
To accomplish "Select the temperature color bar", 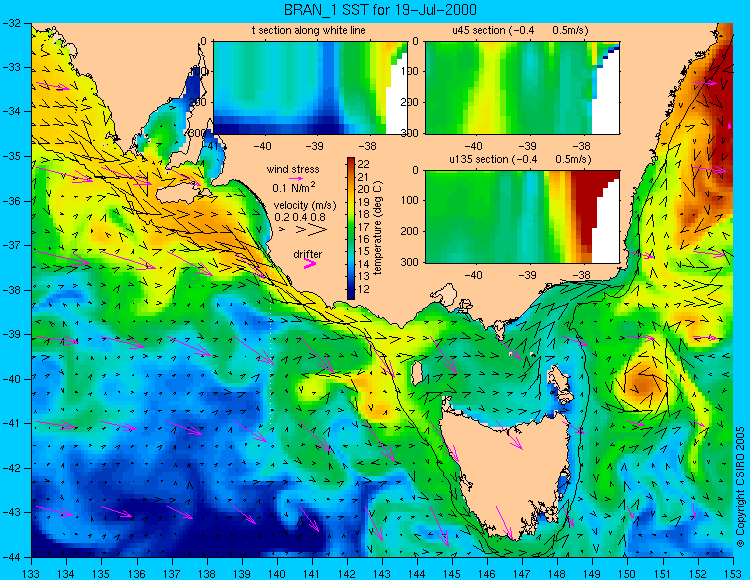I will point(351,228).
